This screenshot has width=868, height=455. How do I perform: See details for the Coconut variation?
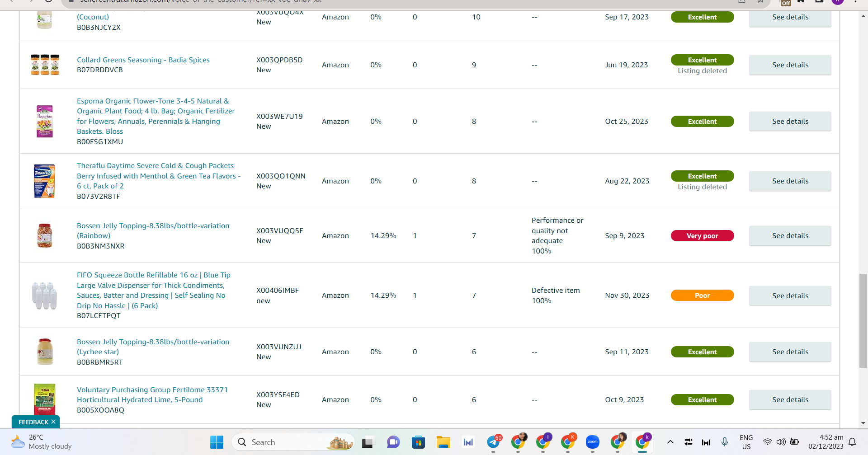790,17
